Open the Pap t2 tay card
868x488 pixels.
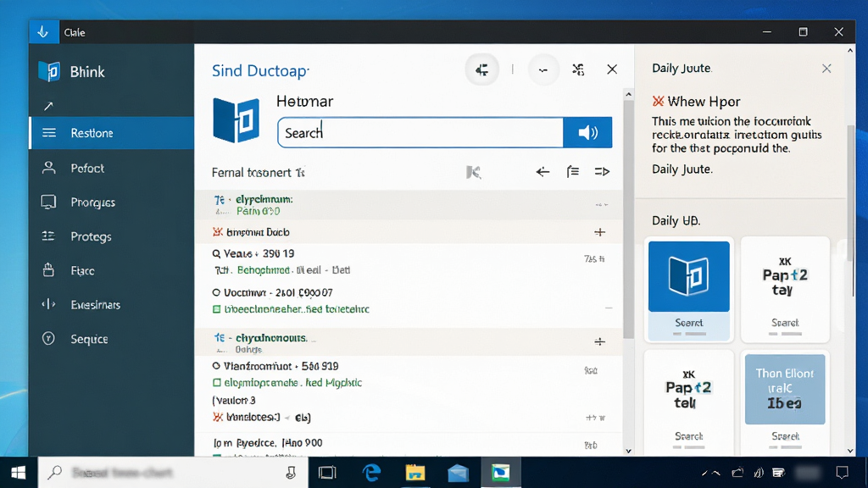tap(785, 290)
